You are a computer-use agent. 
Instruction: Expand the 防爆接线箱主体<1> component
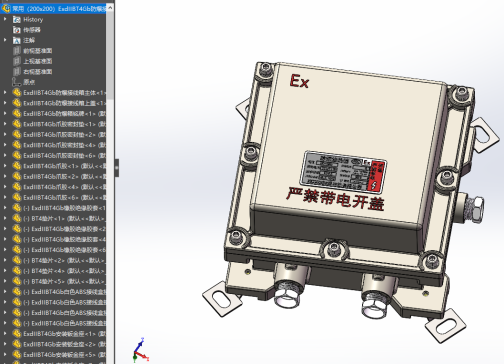click(5, 92)
